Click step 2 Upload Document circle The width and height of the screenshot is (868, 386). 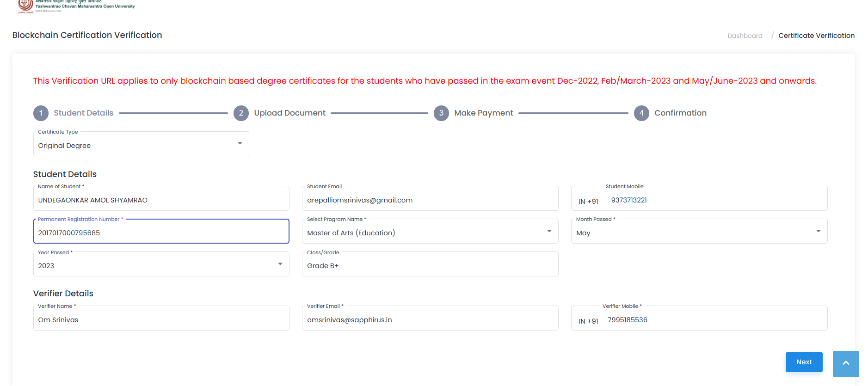241,113
